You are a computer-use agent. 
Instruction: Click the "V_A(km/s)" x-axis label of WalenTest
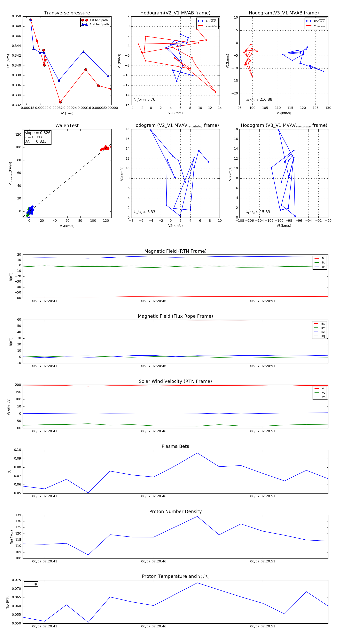pos(67,226)
